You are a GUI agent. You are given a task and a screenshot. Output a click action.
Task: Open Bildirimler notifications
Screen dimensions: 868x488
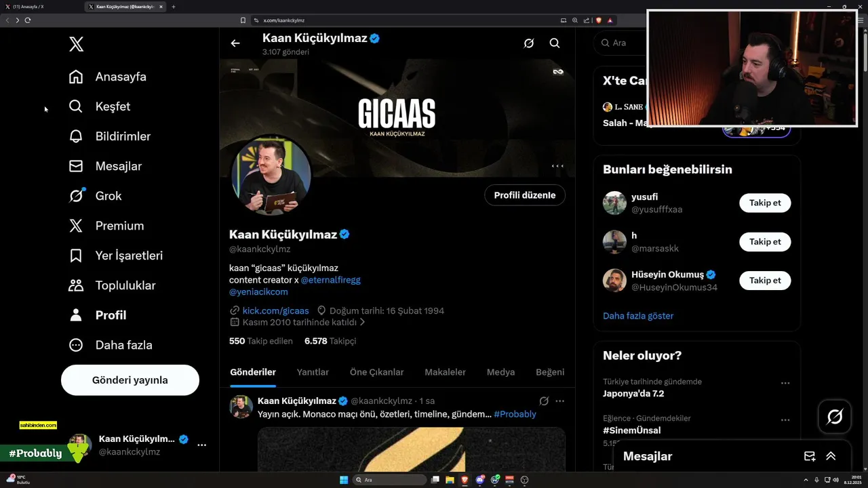click(x=110, y=136)
